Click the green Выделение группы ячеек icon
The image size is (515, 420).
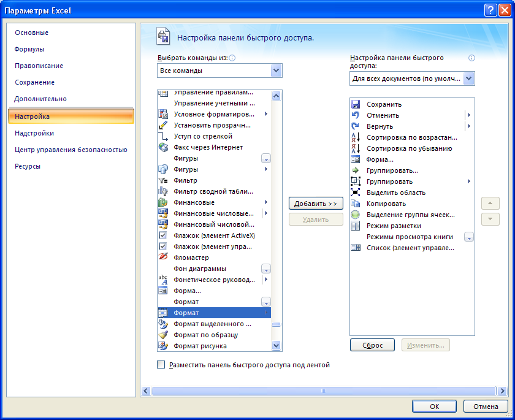pos(356,215)
